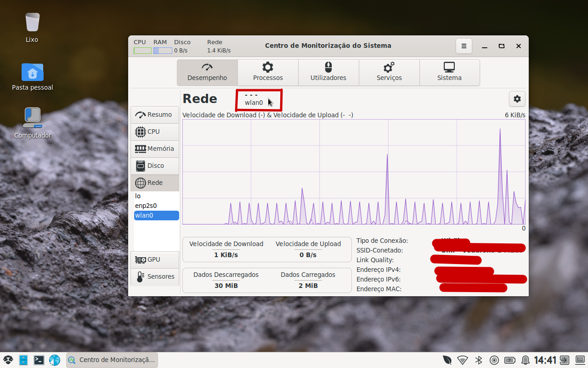Select the CPU monitoring section
588x368 pixels.
click(x=153, y=132)
